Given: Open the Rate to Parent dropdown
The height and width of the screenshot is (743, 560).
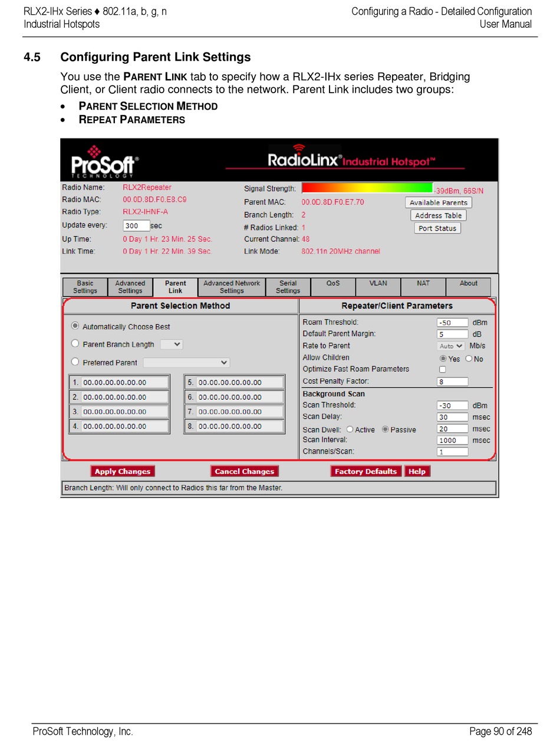Looking at the screenshot, I should pos(451,346).
